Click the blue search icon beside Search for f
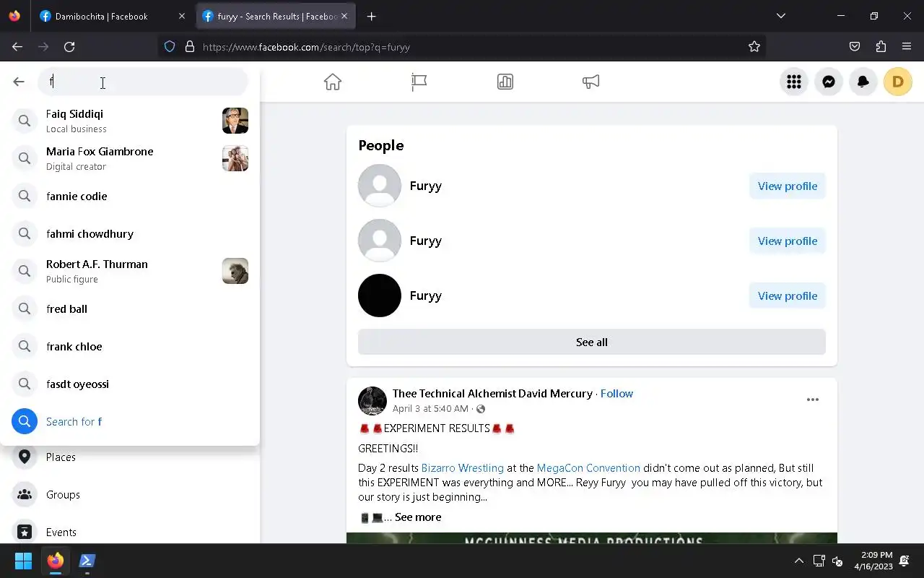Image resolution: width=924 pixels, height=578 pixels. coord(25,421)
